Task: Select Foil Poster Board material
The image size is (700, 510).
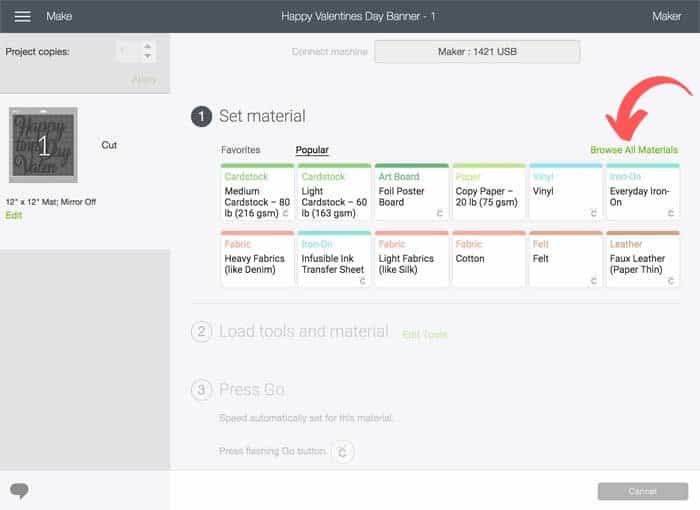Action: click(x=412, y=192)
